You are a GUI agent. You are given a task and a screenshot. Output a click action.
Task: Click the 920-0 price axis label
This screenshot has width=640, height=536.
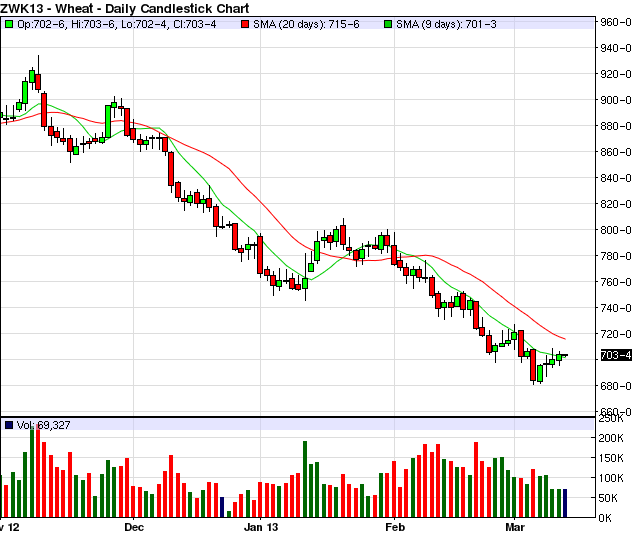click(x=616, y=74)
